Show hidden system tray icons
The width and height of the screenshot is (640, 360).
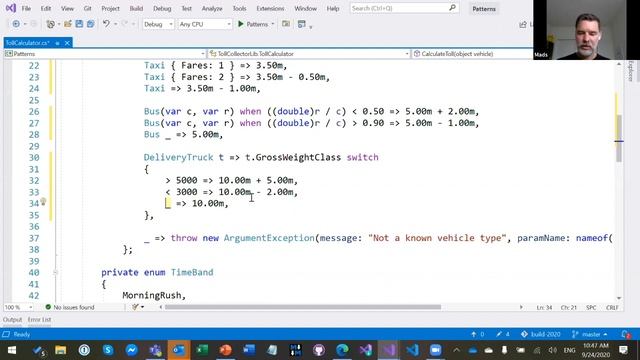tap(456, 350)
